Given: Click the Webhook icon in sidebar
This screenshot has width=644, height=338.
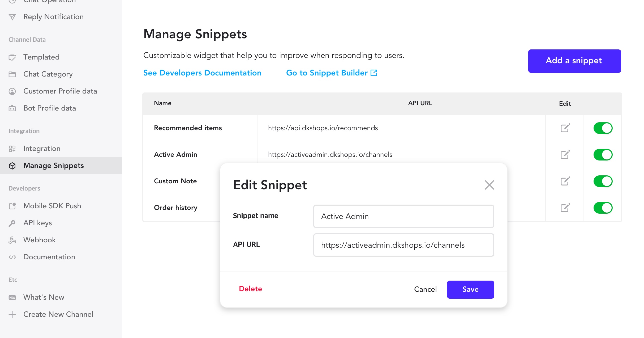Looking at the screenshot, I should [x=12, y=240].
